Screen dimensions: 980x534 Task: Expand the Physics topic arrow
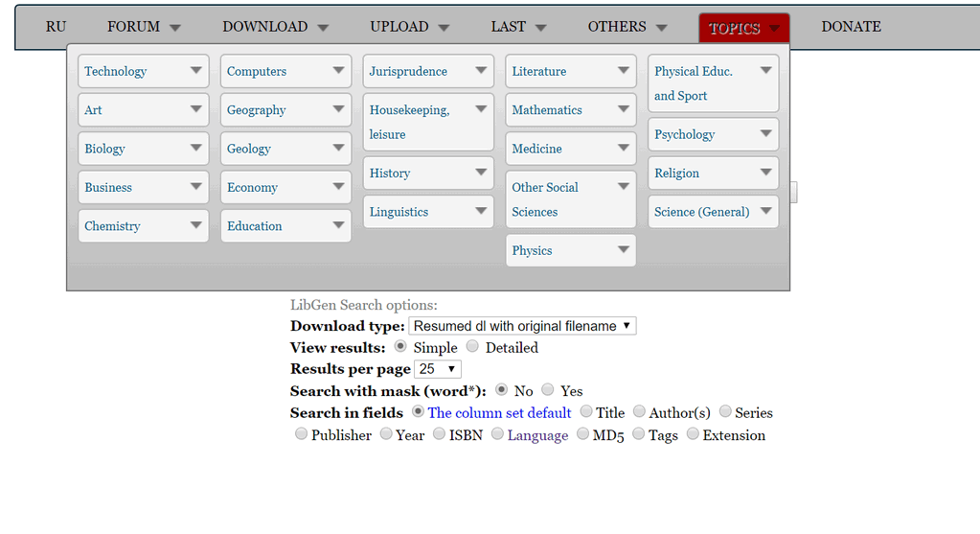(x=623, y=250)
